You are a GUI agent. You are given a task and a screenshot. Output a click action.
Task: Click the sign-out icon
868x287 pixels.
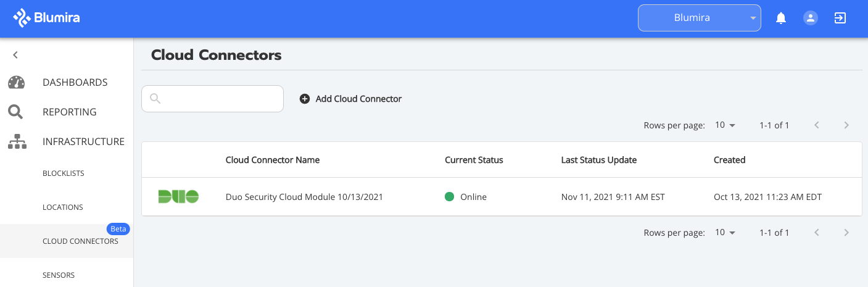(840, 18)
